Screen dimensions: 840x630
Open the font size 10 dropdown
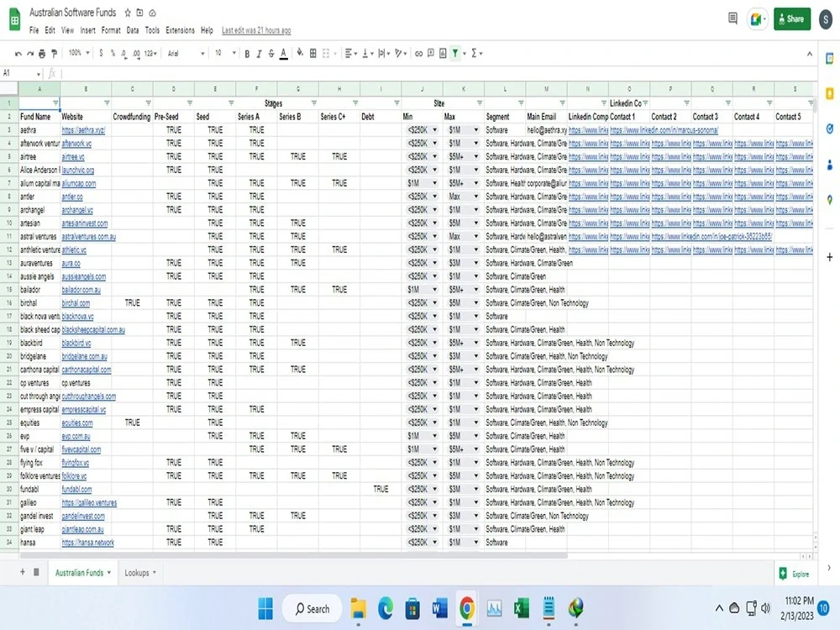click(x=225, y=53)
